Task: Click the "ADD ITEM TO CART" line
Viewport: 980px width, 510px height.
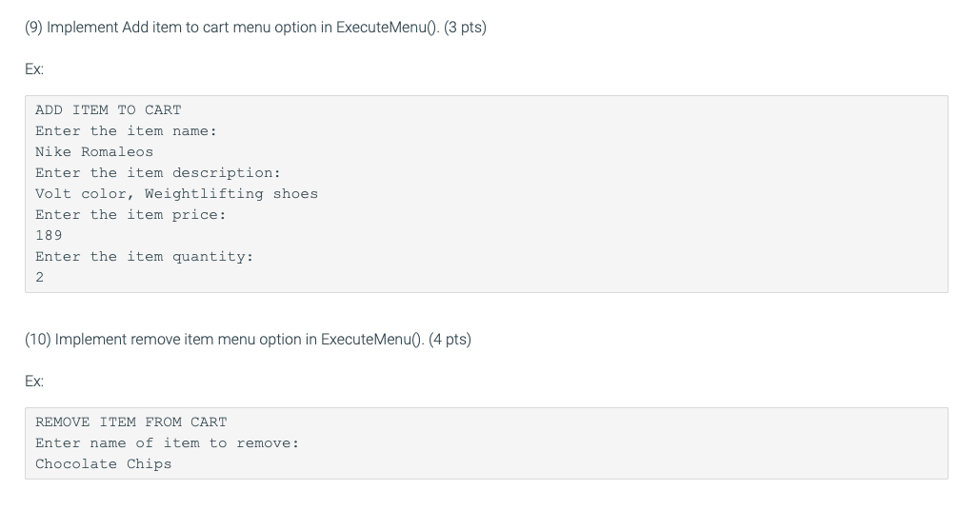Action: tap(108, 110)
